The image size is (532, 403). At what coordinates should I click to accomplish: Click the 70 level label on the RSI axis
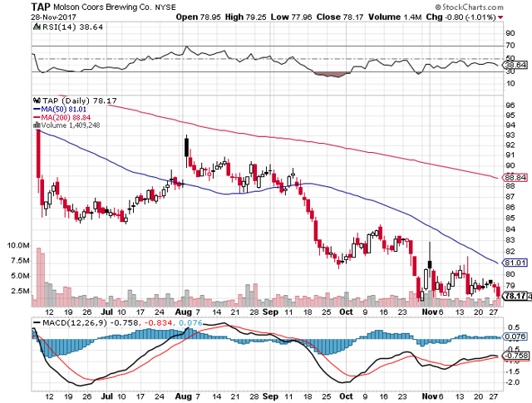510,45
